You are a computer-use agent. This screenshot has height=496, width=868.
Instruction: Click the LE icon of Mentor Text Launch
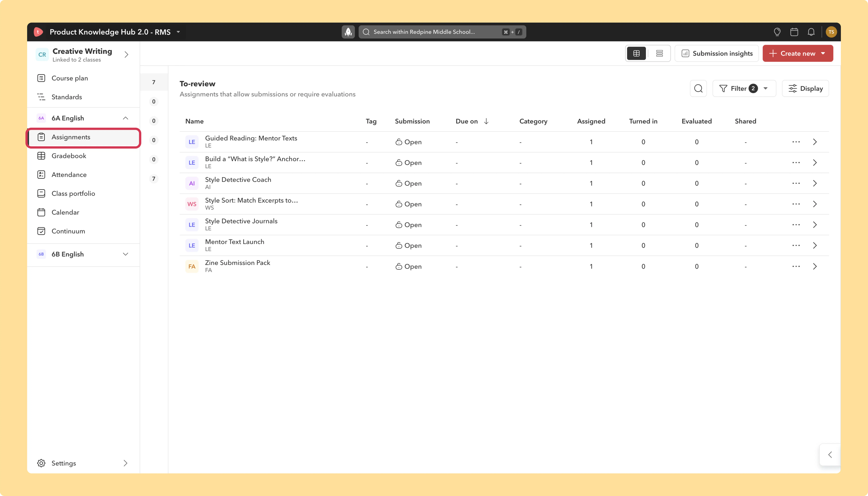point(192,245)
